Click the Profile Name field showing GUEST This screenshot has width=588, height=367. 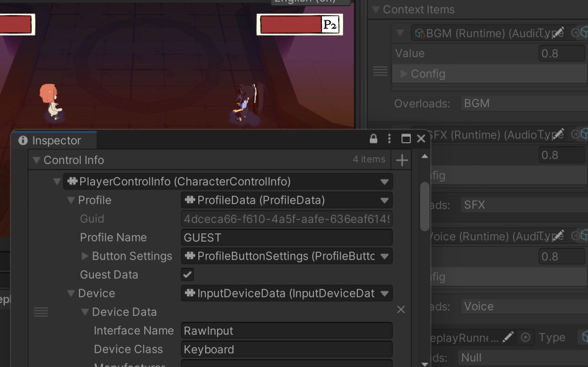pyautogui.click(x=287, y=237)
